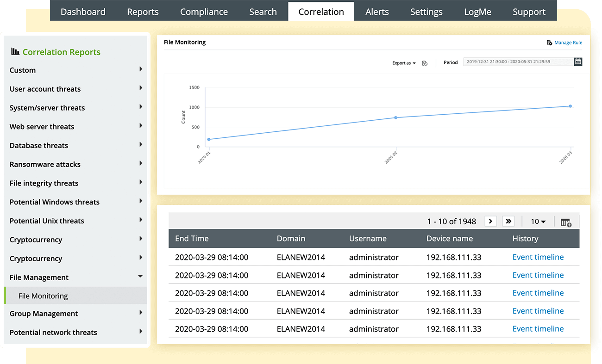
Task: Open the Export as dropdown
Action: click(x=404, y=63)
